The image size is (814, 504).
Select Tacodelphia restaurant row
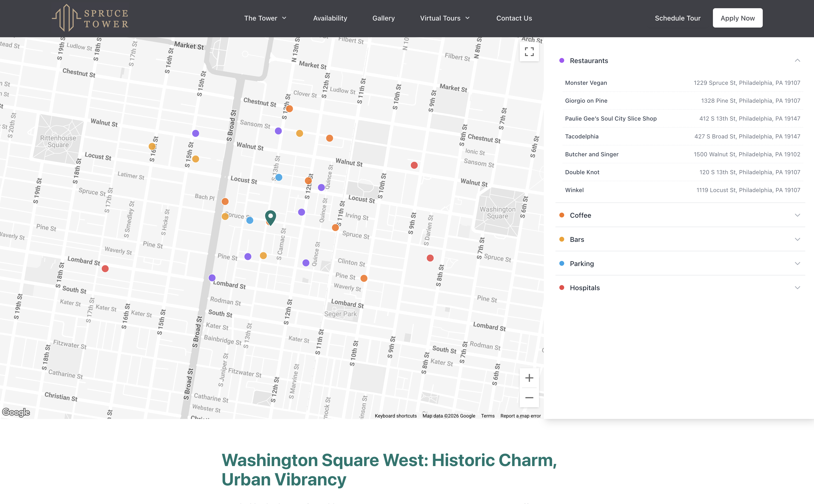(682, 136)
